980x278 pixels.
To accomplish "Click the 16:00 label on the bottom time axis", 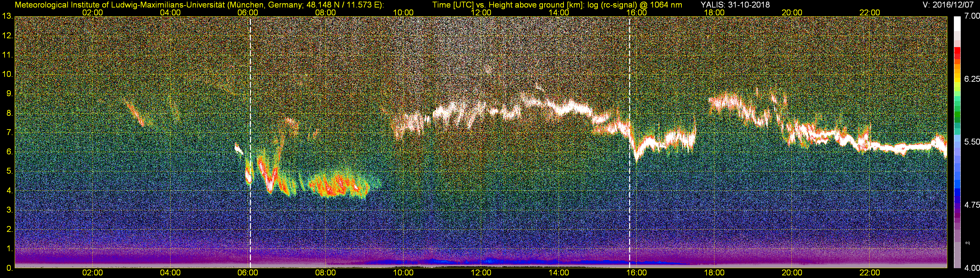I will pyautogui.click(x=637, y=273).
